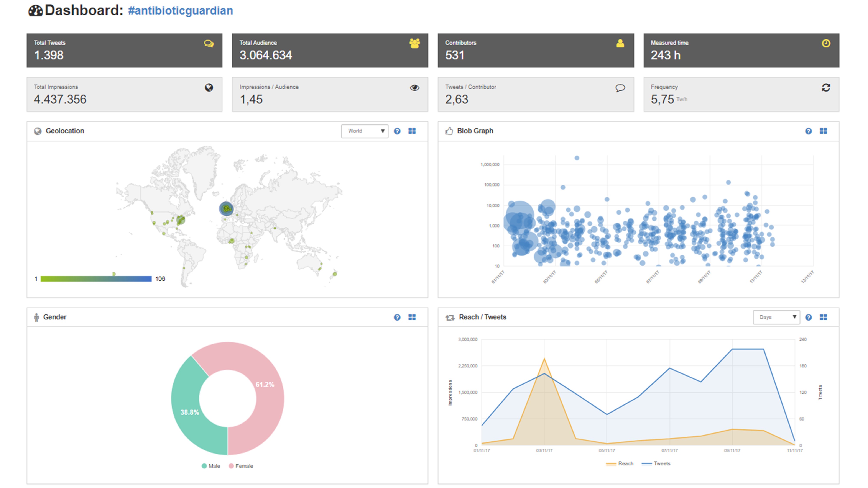Click the Gender panel grid icon
The image size is (868, 488).
click(x=412, y=317)
